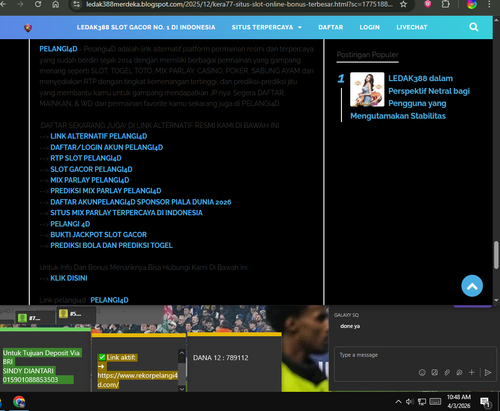Open LEDAK388 SLOT GACOR NO. 1 DI INDONESIA menu

coord(146,27)
